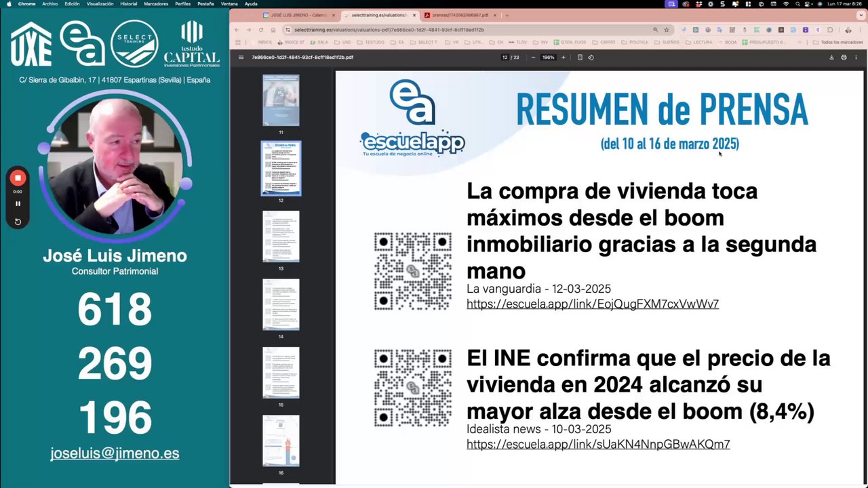The height and width of the screenshot is (488, 868).
Task: Click the joseluis@jimeno.es email link
Action: (115, 453)
